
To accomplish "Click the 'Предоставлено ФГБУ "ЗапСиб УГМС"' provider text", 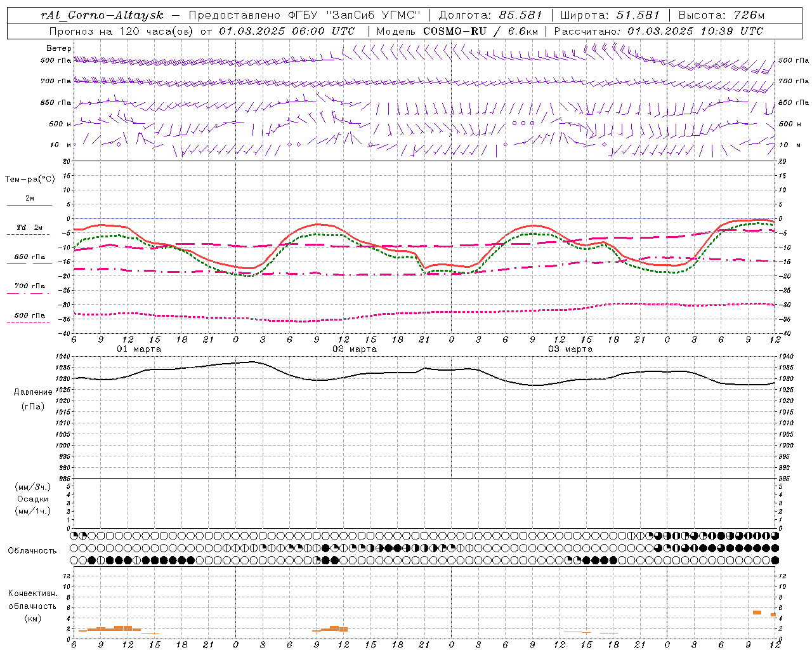I will coord(305,15).
